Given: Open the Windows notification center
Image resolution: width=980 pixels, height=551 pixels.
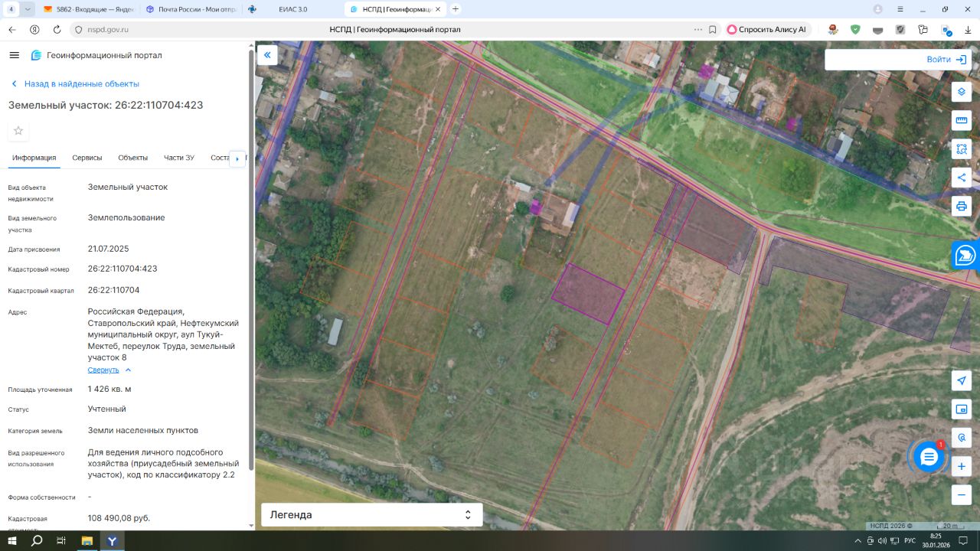Looking at the screenshot, I should [x=963, y=540].
